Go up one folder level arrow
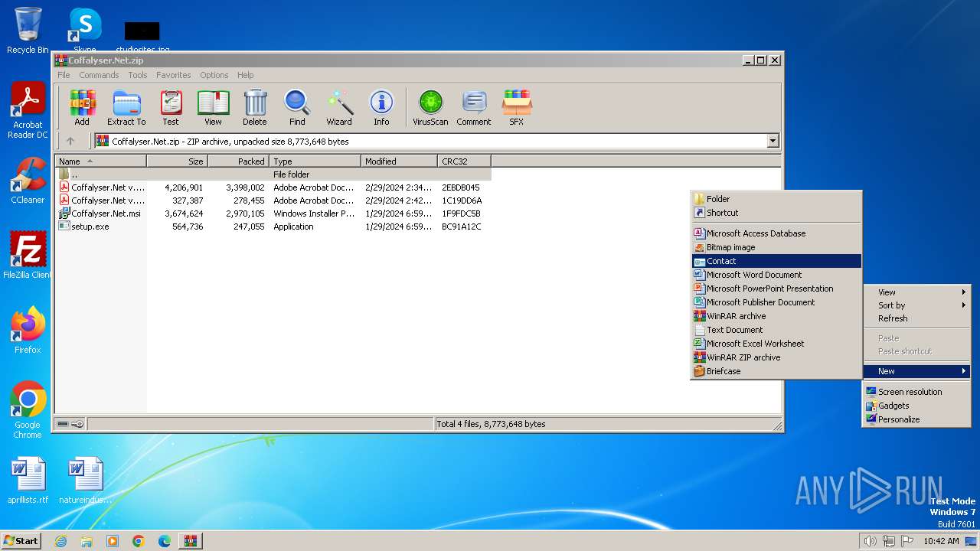Viewport: 980px width, 551px height. 70,141
